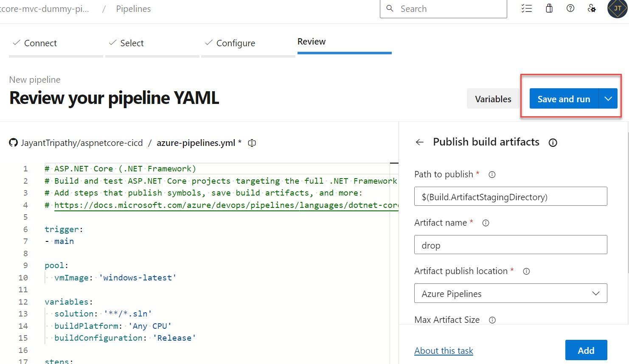Click the back arrow beside Publish build artifacts
629x364 pixels.
420,142
